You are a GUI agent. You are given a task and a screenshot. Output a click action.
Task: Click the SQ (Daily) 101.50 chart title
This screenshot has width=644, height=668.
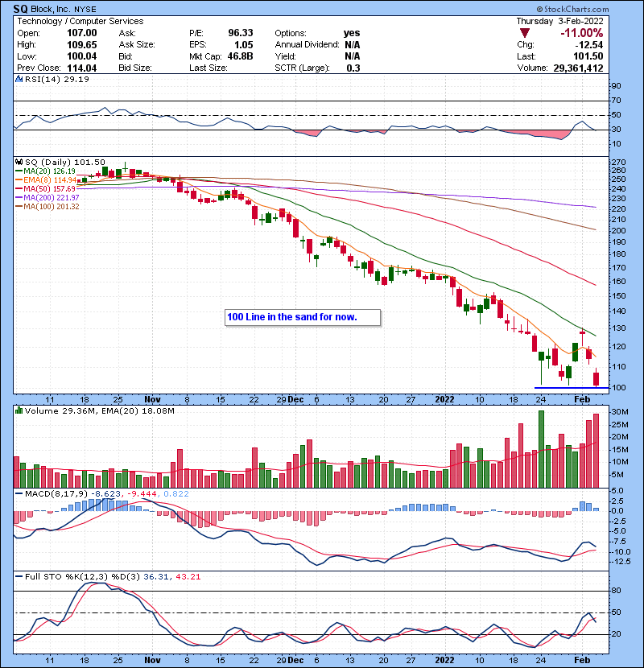click(64, 163)
